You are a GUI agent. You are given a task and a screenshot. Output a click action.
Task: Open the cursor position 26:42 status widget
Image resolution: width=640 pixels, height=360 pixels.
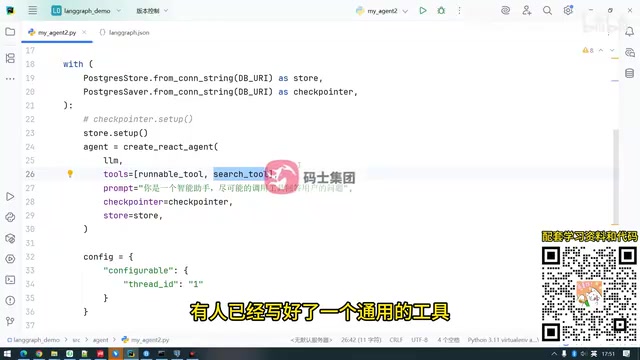click(x=361, y=340)
